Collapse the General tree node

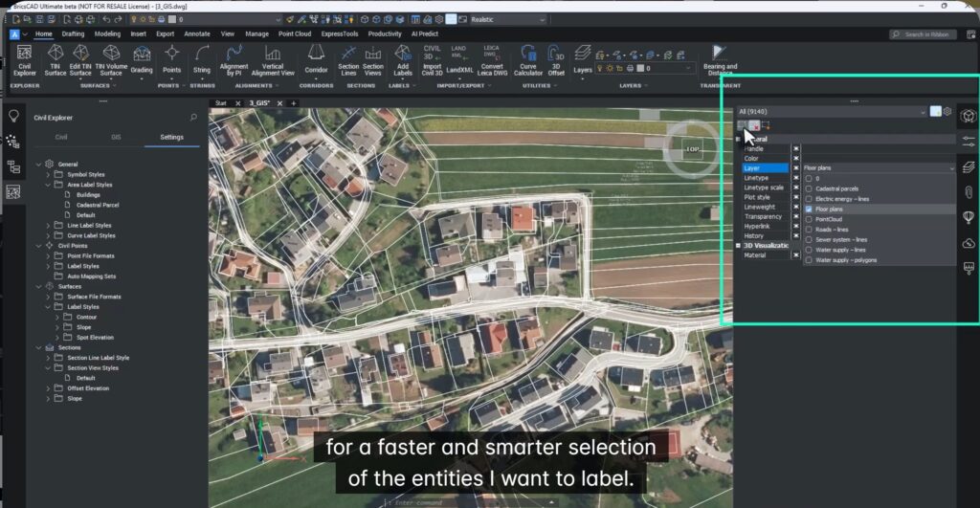click(x=38, y=165)
